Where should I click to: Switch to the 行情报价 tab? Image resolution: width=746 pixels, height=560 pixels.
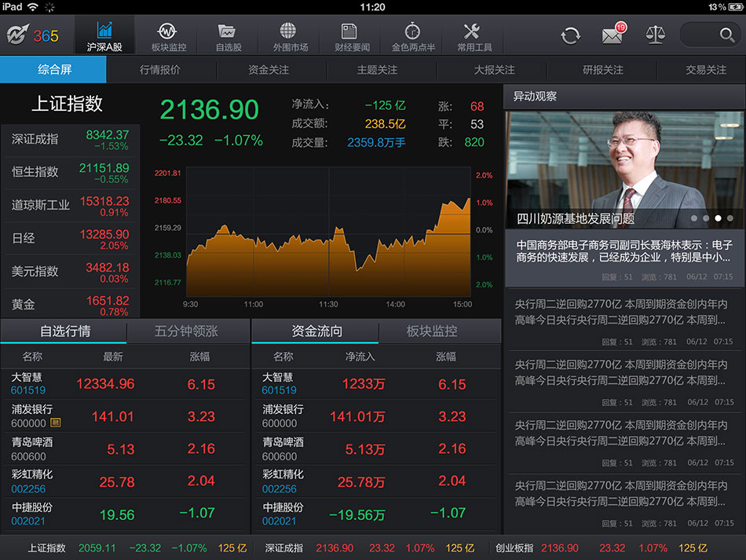tap(160, 69)
